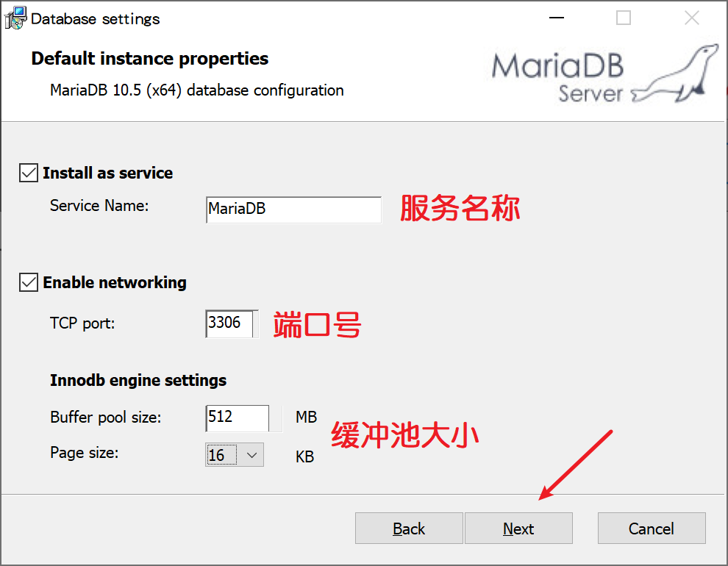Screen dimensions: 728x566
Task: Click the Innodb engine settings heading
Action: pos(138,381)
